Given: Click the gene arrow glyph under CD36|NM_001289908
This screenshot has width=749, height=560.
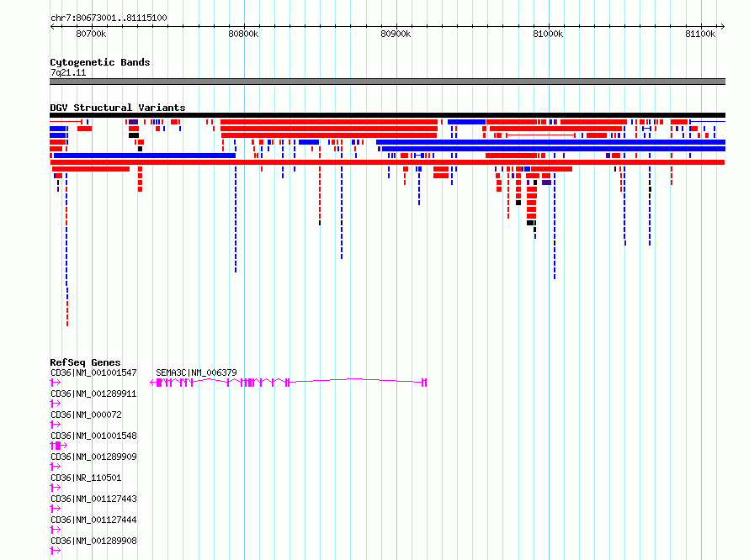Looking at the screenshot, I should point(56,551).
